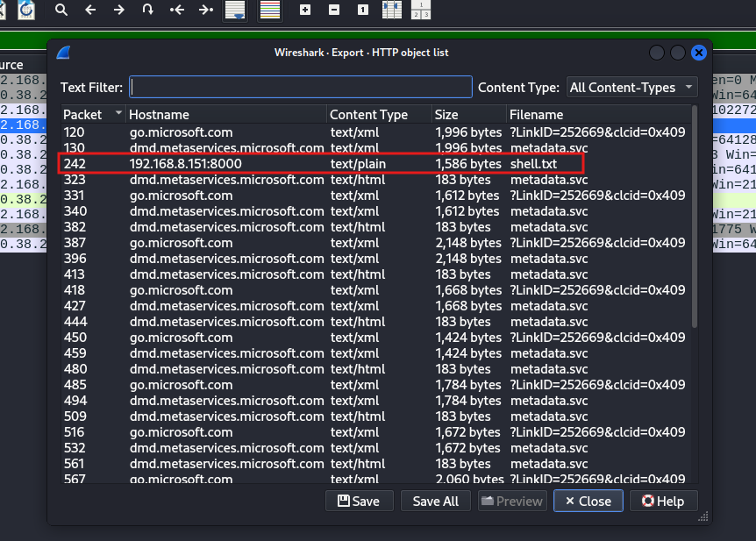This screenshot has height=541, width=756.
Task: Select the Find Packet magnifying glass icon
Action: tap(61, 11)
